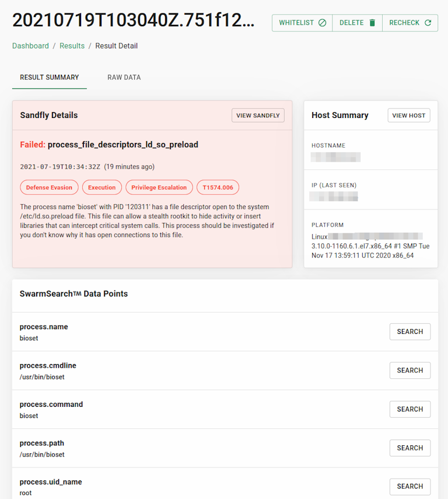Click the trash can icon
This screenshot has height=499, width=448.
pyautogui.click(x=372, y=23)
